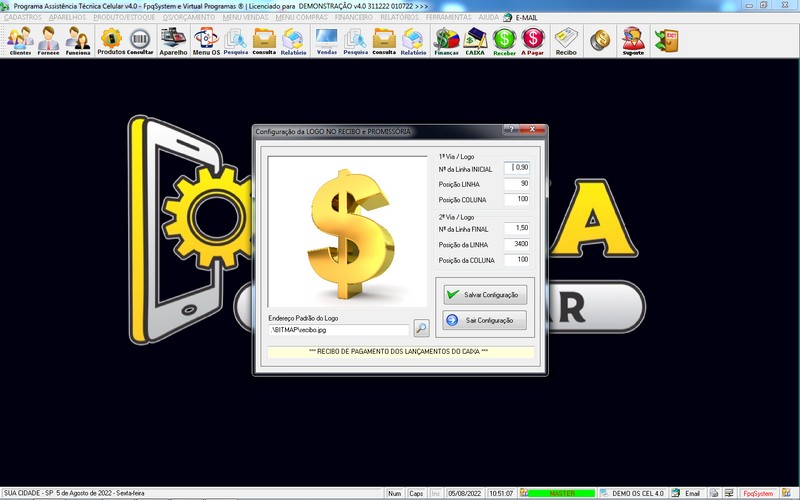Click the 10:51:07 clock in status bar
This screenshot has height=500, width=800.
point(501,493)
